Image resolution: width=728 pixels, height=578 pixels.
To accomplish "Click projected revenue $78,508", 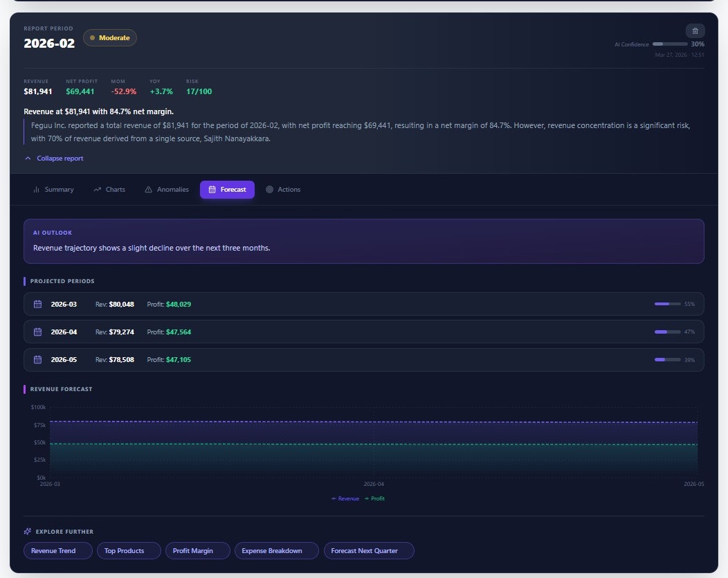I will pyautogui.click(x=122, y=360).
